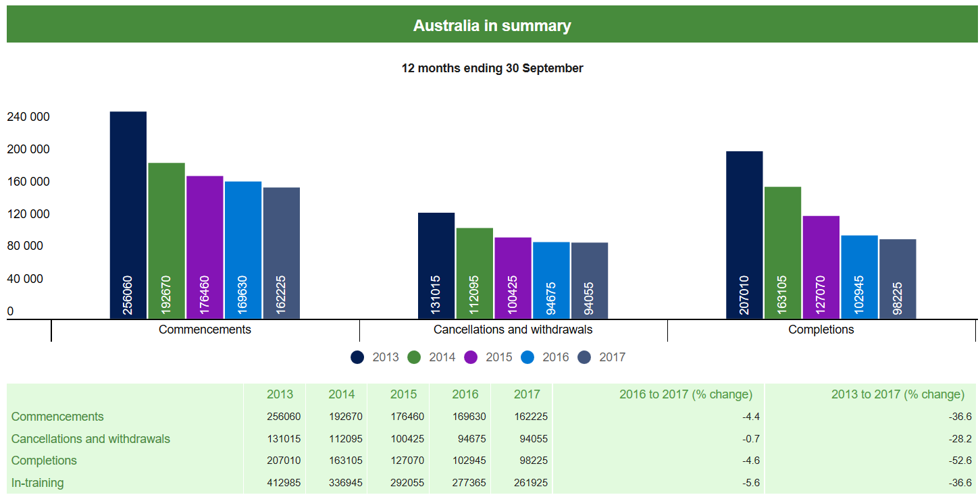The width and height of the screenshot is (980, 495).
Task: Toggle the 2013 series in the chart legend
Action: point(375,357)
